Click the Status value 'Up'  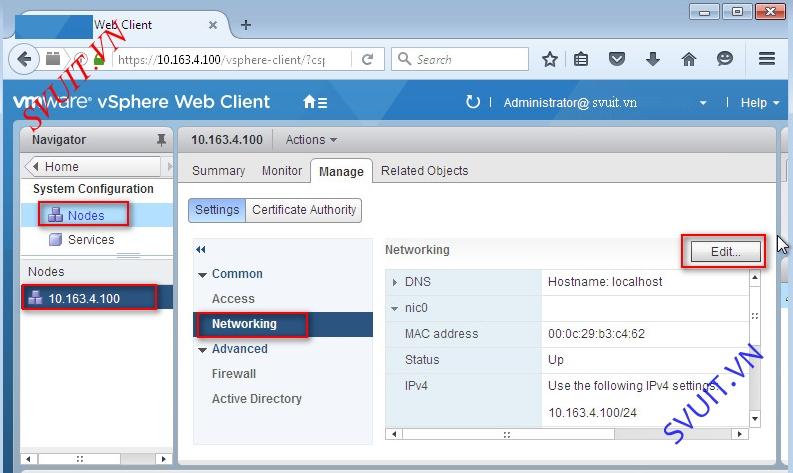[555, 360]
